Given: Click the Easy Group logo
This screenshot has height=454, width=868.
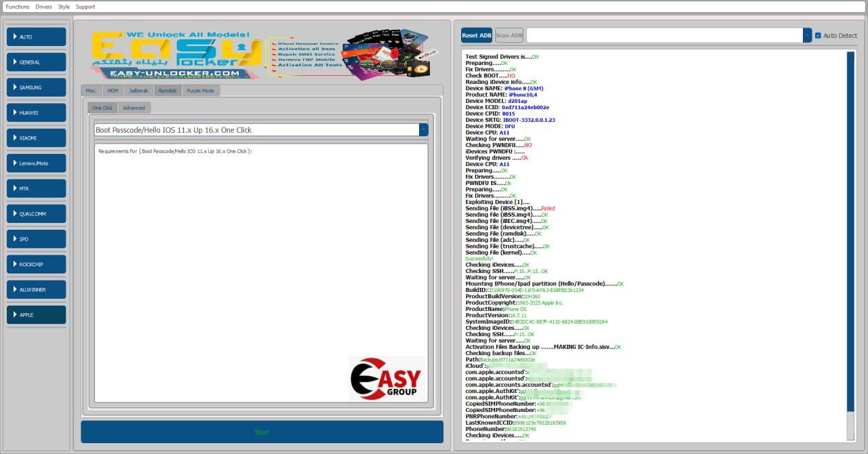Looking at the screenshot, I should (x=387, y=379).
